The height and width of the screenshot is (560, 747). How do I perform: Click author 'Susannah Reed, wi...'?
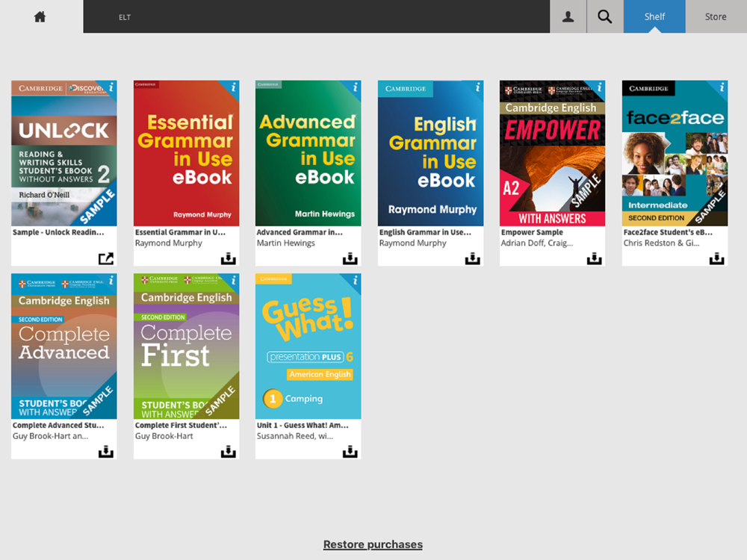pos(295,436)
